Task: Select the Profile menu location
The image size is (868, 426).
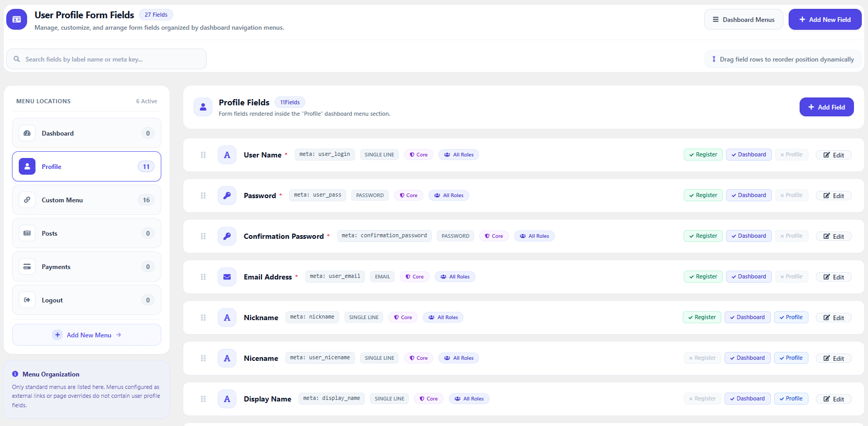Action: pyautogui.click(x=87, y=166)
